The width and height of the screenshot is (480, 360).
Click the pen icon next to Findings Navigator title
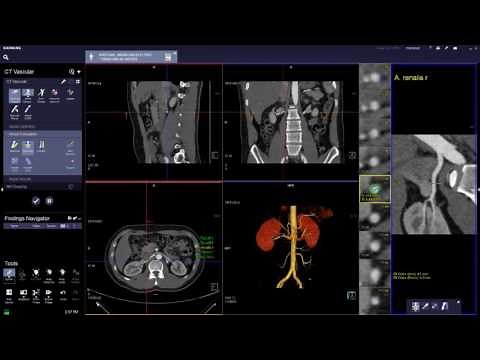pos(76,218)
